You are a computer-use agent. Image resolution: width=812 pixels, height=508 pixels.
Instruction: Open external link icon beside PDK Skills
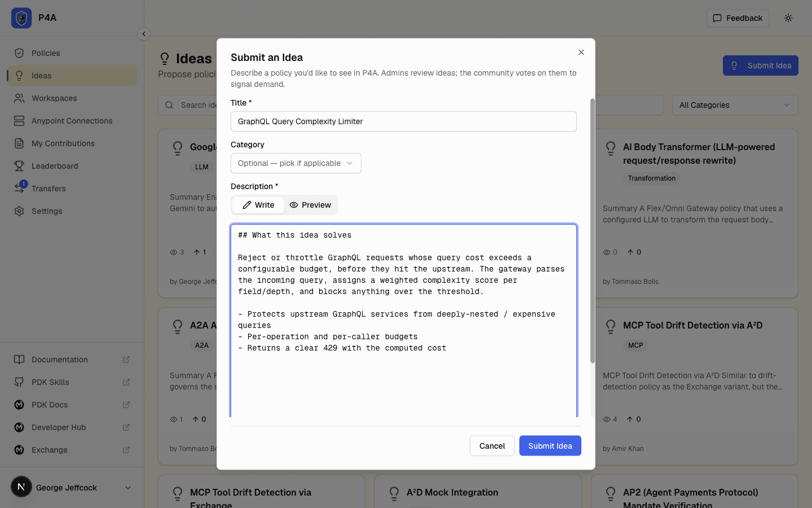(x=126, y=382)
